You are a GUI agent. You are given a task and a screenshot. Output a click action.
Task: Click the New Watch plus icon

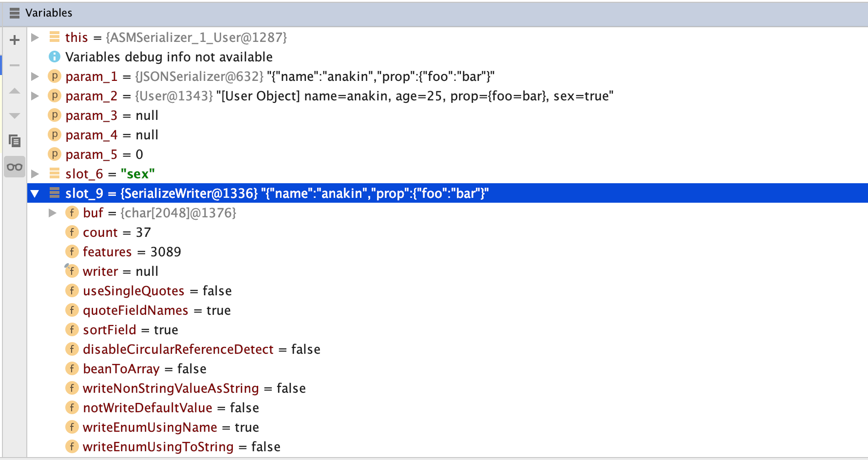[x=15, y=40]
